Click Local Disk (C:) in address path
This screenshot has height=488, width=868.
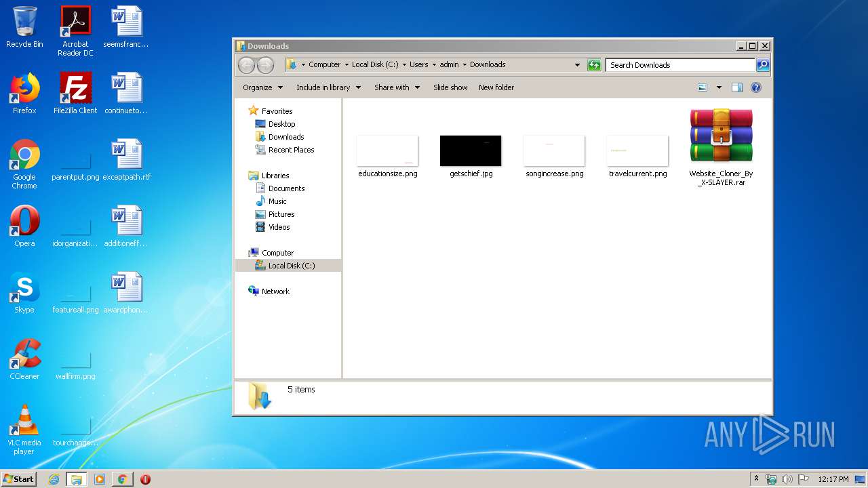pyautogui.click(x=375, y=65)
